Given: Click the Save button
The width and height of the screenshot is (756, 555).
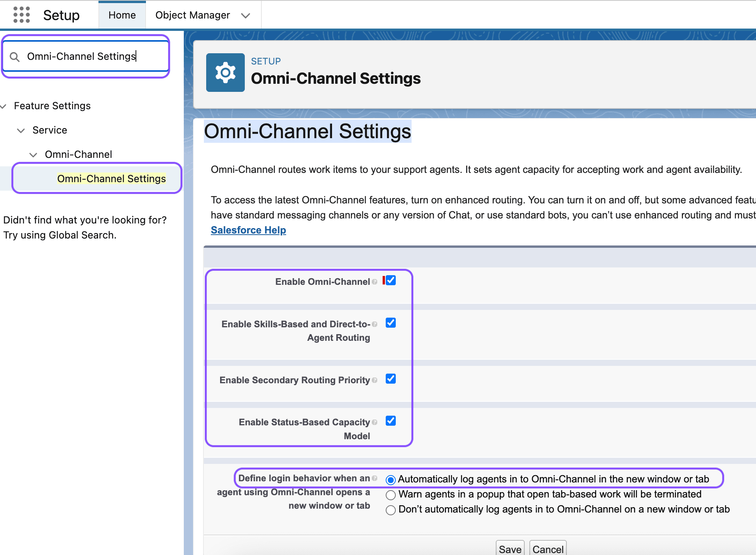Looking at the screenshot, I should pyautogui.click(x=510, y=549).
